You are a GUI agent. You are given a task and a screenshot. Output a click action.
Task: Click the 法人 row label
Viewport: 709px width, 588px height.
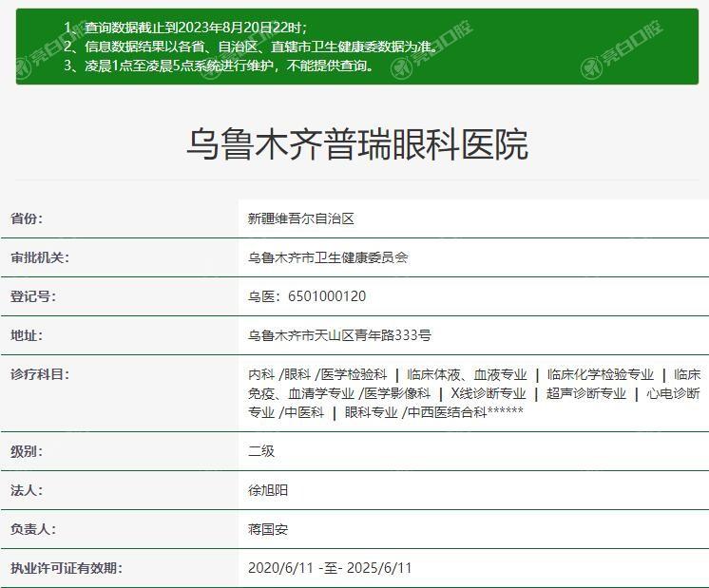[27, 490]
